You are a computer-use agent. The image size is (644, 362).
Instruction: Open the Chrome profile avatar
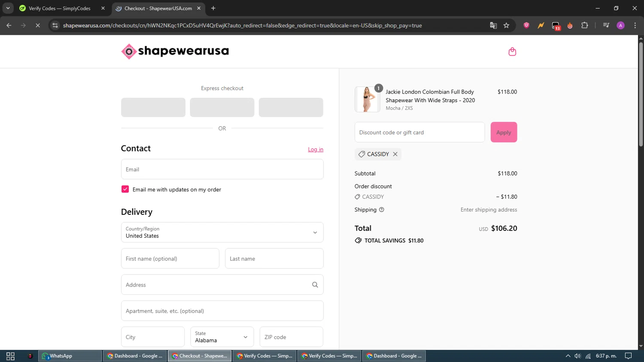pyautogui.click(x=620, y=25)
